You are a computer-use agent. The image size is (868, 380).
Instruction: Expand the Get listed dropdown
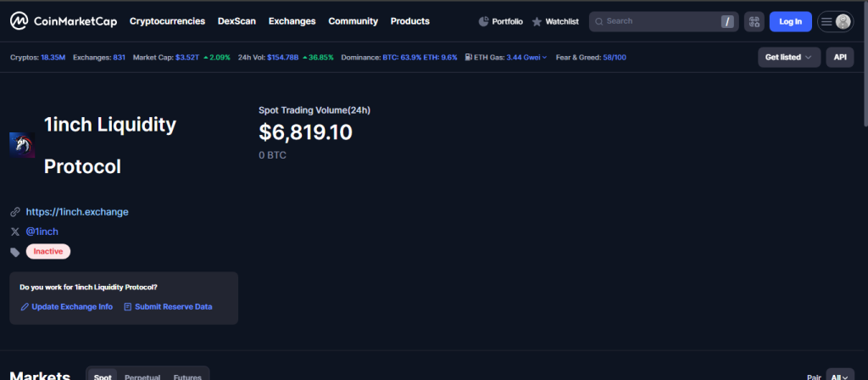click(x=788, y=58)
